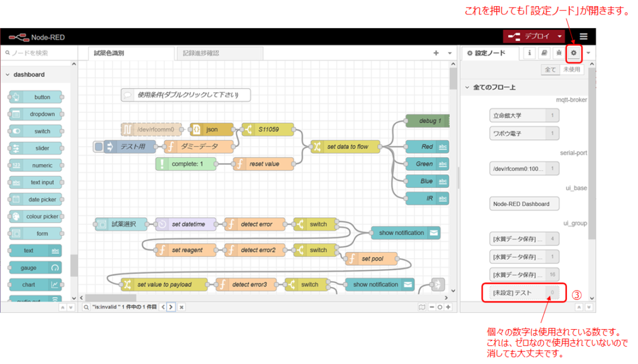Collapse the 全てのフロー上 section

coord(467,87)
